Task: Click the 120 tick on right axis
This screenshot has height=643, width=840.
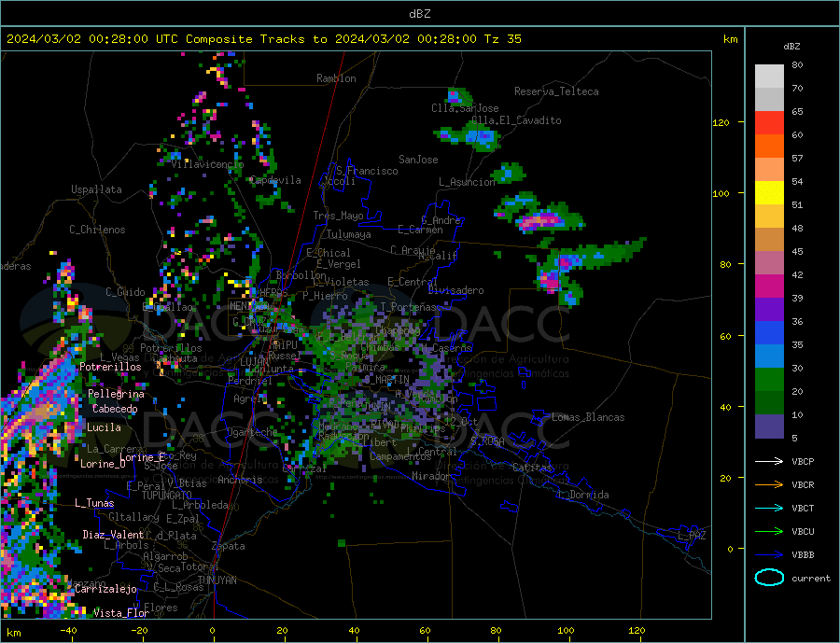Action: [x=721, y=122]
